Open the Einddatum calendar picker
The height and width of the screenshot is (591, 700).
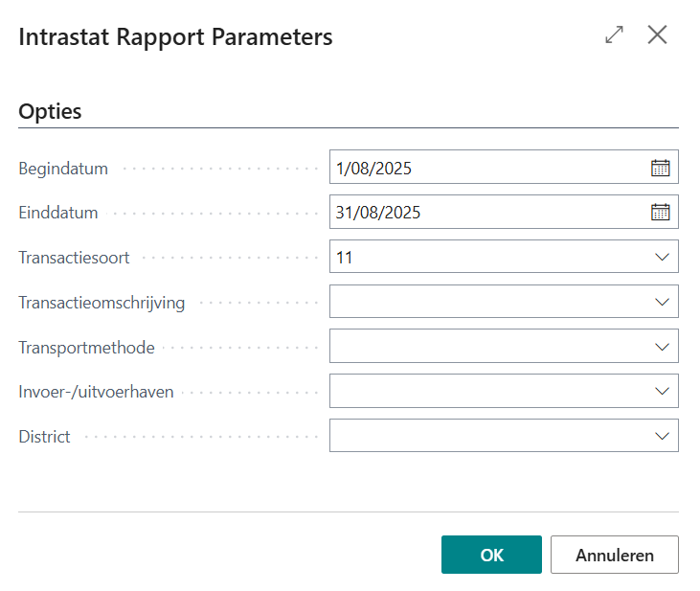660,212
